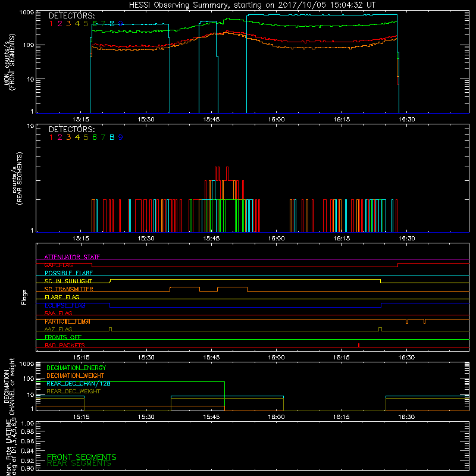Click the GAP_FLAG label
Screen dimensions: 476x476
58,265
